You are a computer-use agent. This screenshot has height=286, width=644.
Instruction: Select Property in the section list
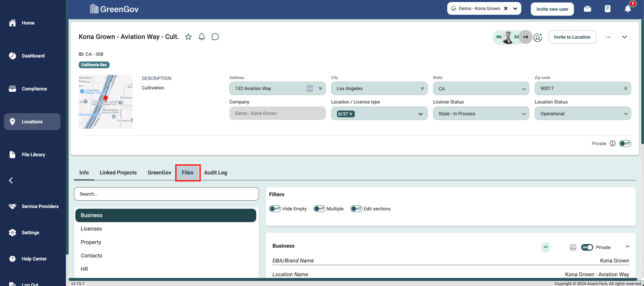tap(166, 242)
